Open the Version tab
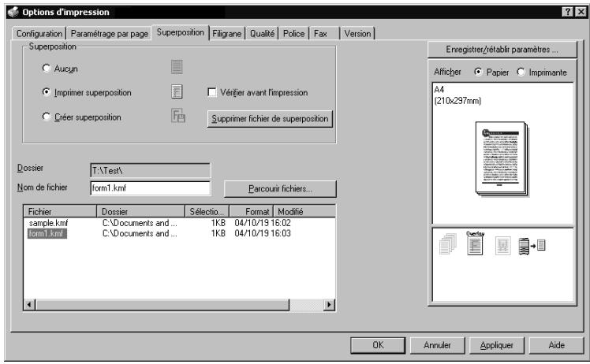The image size is (590, 364). 357,33
